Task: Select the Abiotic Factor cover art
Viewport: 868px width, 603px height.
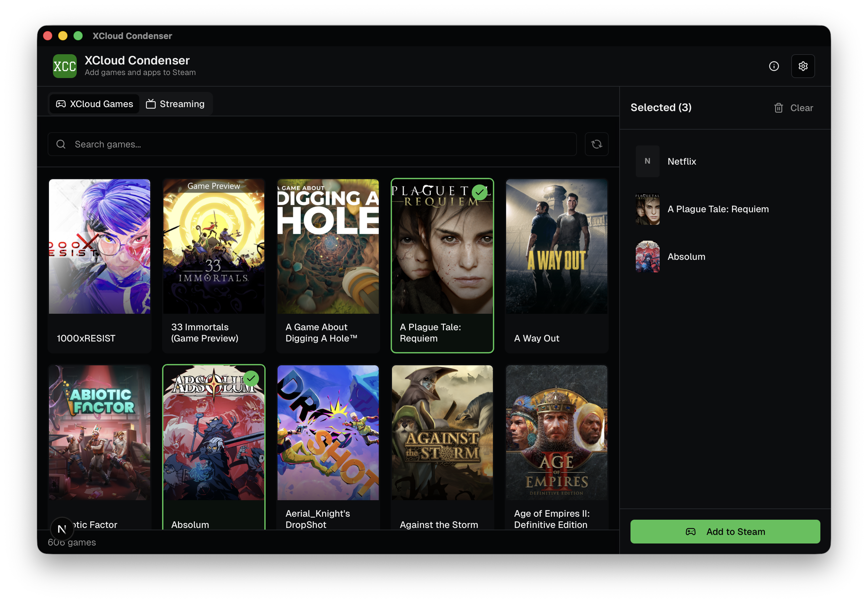Action: click(x=100, y=433)
